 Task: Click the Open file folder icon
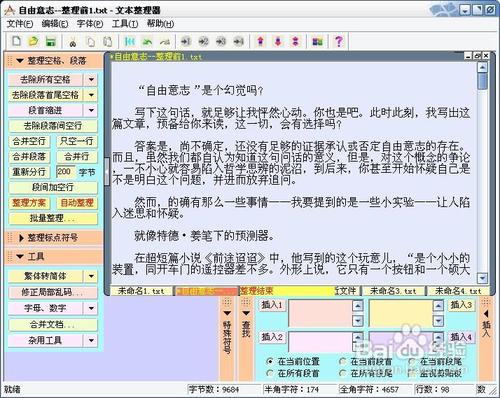33,41
